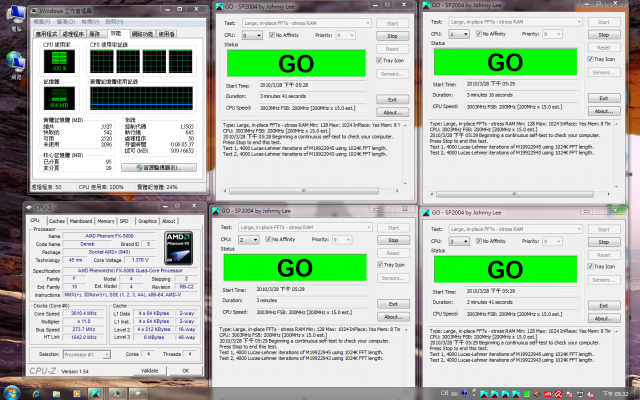
Task: Open the Test dropdown in CPU 1 SP2004 window
Action: pos(516,22)
